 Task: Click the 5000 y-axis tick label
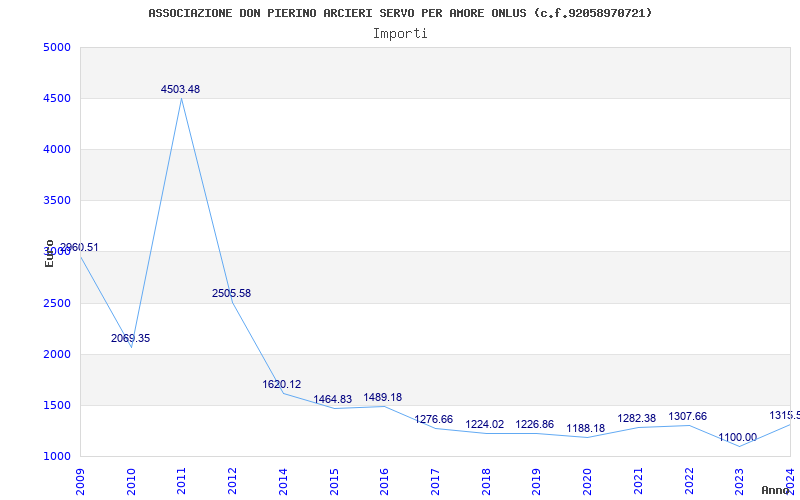[x=57, y=48]
